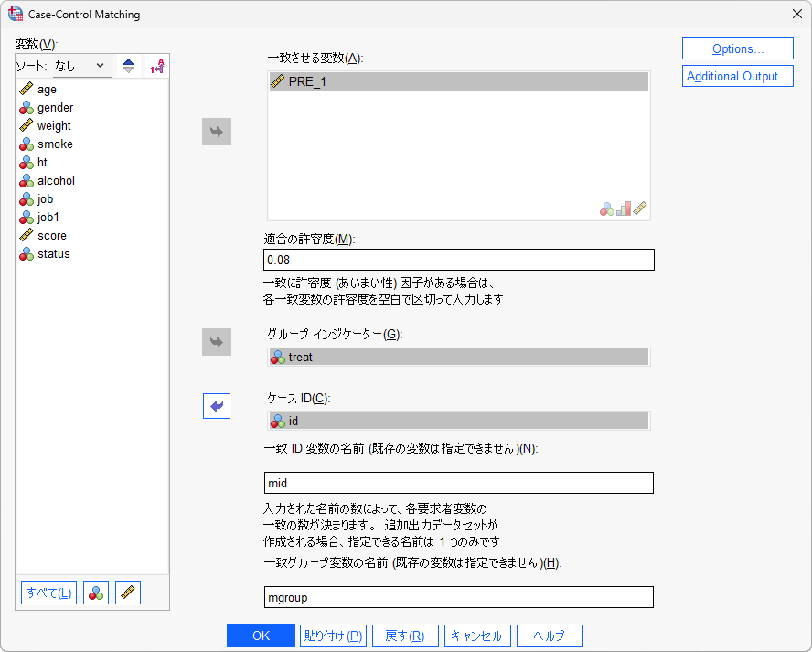
Task: Open the Options dialog
Action: (737, 48)
